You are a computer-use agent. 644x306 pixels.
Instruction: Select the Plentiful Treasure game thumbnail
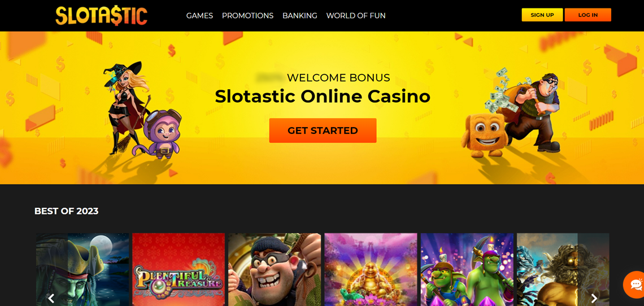[x=179, y=269]
